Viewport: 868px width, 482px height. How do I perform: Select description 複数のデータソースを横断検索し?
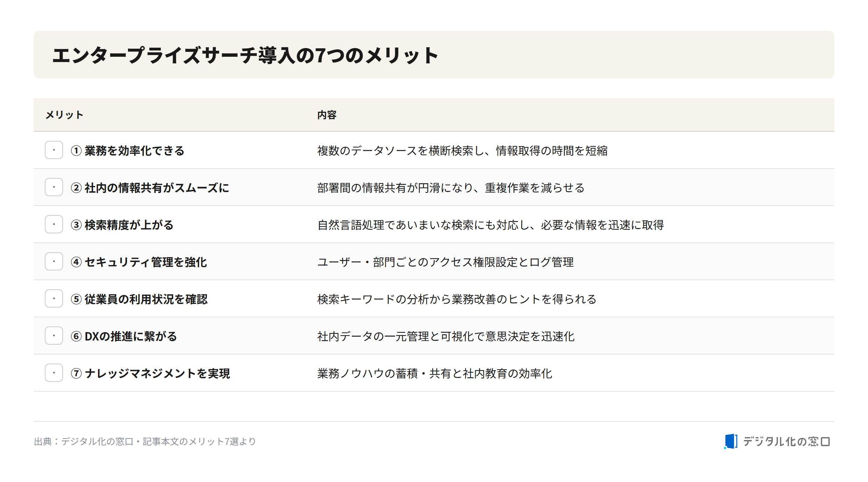(x=401, y=151)
